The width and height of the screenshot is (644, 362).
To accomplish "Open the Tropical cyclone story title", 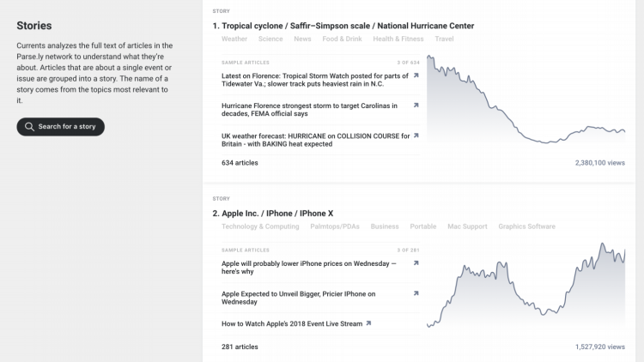I will [x=343, y=26].
